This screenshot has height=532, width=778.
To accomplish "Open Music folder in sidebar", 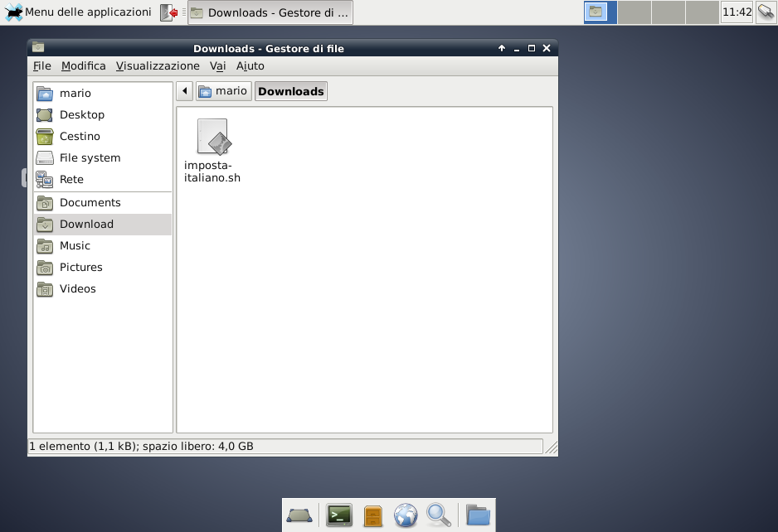I will click(x=103, y=246).
